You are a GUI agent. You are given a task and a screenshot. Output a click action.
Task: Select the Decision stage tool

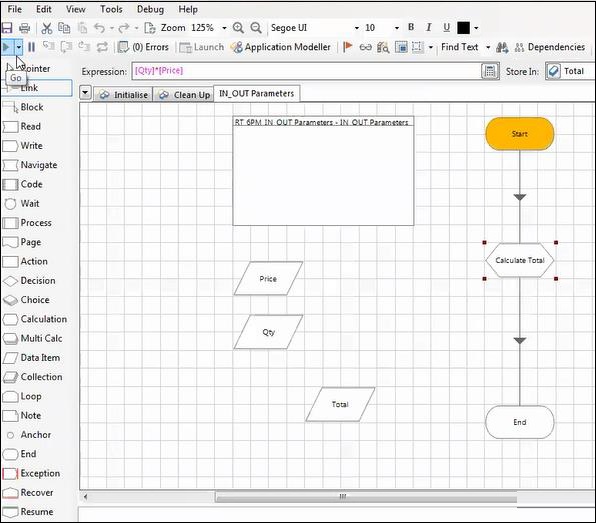pyautogui.click(x=29, y=281)
